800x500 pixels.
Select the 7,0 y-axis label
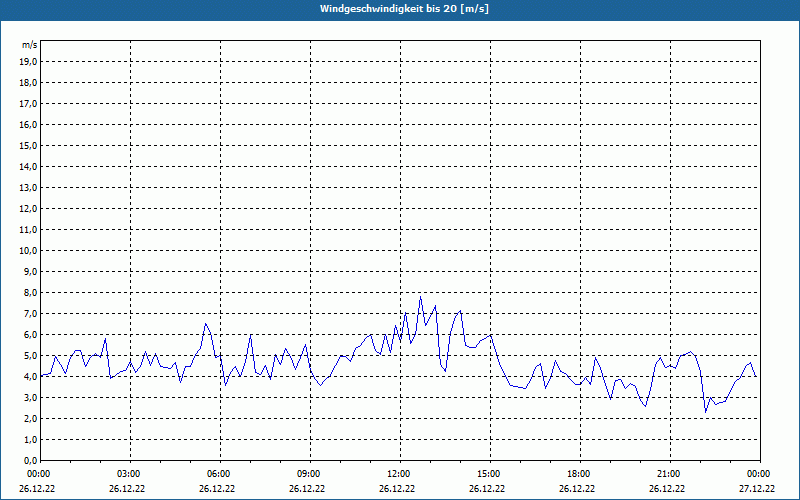point(31,313)
